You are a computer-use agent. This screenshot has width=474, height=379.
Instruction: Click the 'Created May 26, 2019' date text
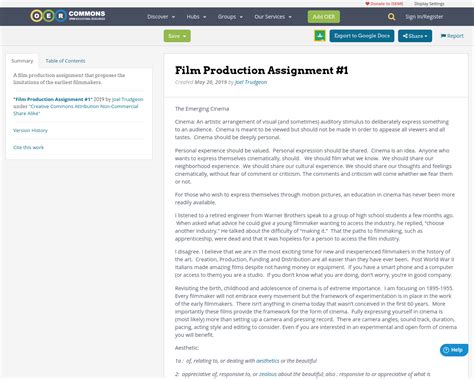201,82
